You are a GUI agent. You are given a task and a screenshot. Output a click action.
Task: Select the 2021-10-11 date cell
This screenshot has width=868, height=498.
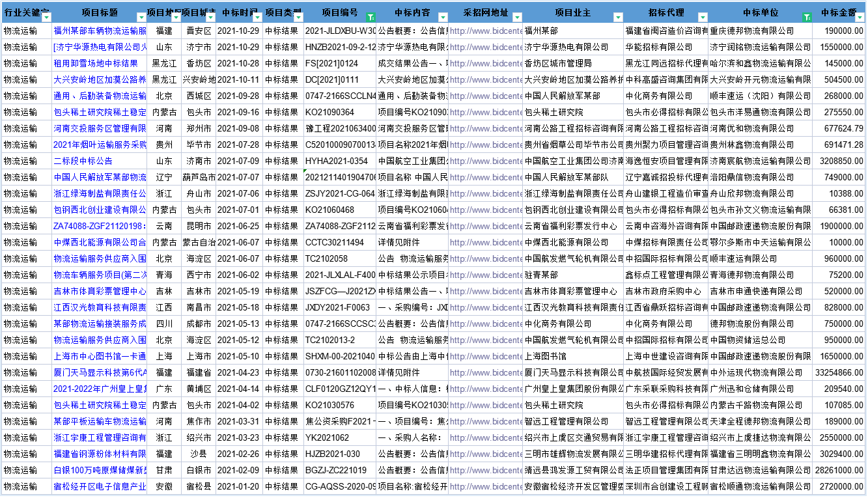pos(238,79)
